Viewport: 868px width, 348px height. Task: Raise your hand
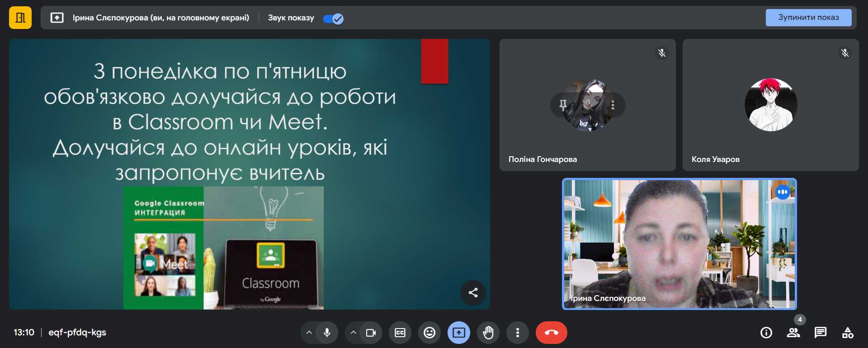coord(488,333)
